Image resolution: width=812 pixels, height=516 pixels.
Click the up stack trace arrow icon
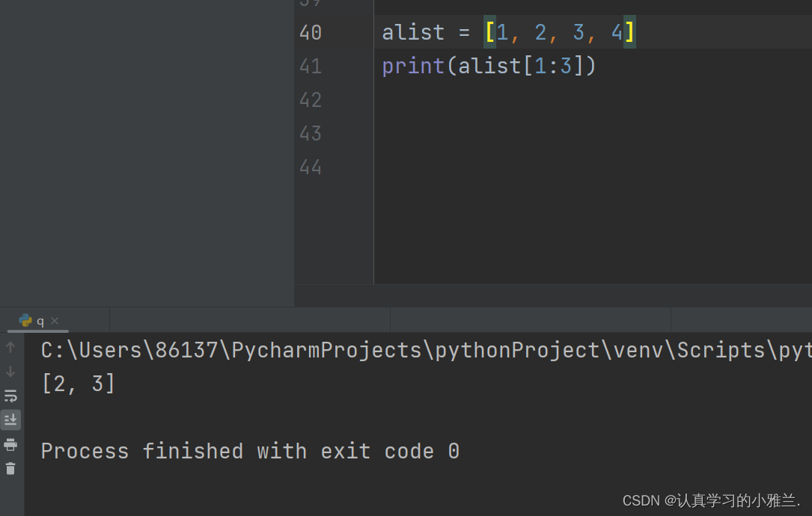[10, 347]
